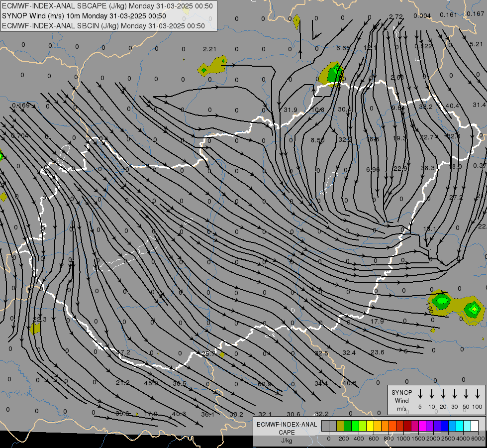
Task: Click the 100 m/s wind arrow in legend
Action: 478,394
